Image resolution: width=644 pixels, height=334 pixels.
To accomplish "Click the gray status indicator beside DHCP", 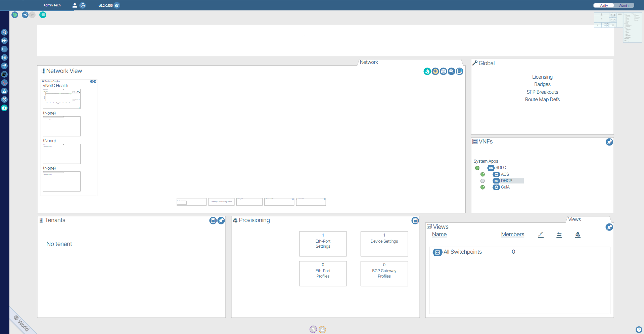I will [482, 181].
